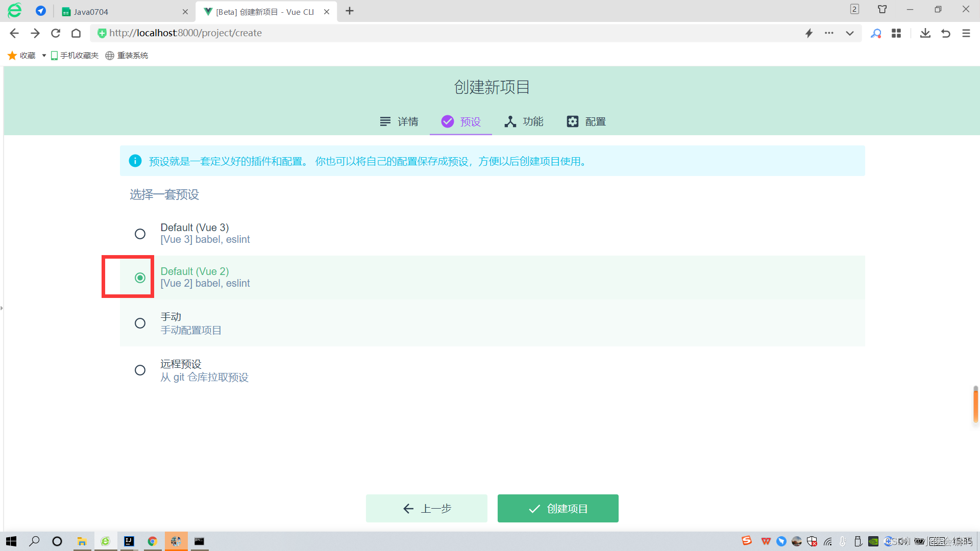Viewport: 980px width, 551px height.
Task: Open the 配置 gear icon
Action: pyautogui.click(x=572, y=121)
